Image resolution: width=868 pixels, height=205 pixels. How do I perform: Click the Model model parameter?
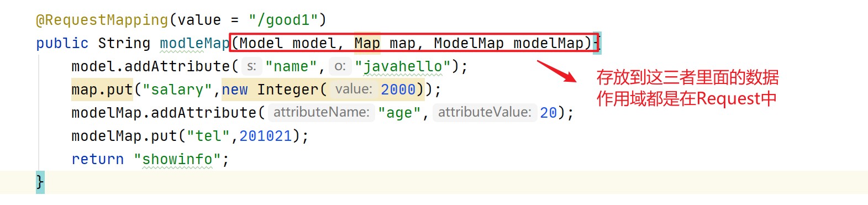(288, 43)
